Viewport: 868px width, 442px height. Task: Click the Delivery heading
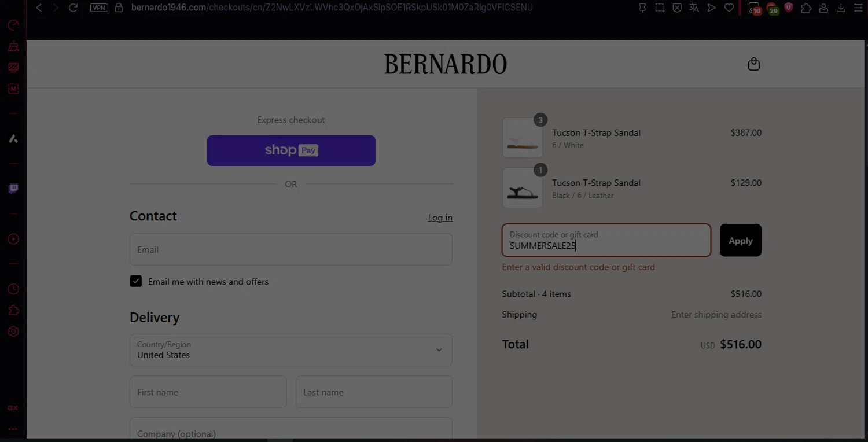click(155, 318)
